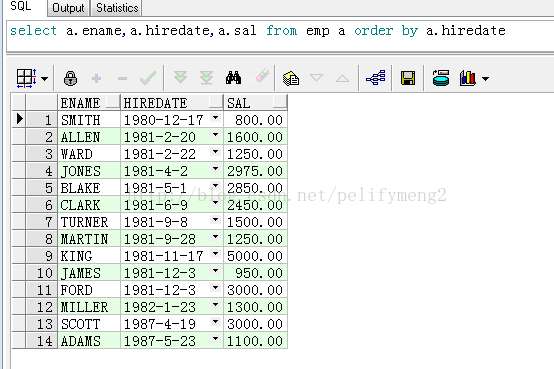Viewport: 554px width, 369px height.
Task: Click the next record down triangle icon
Action: [316, 77]
